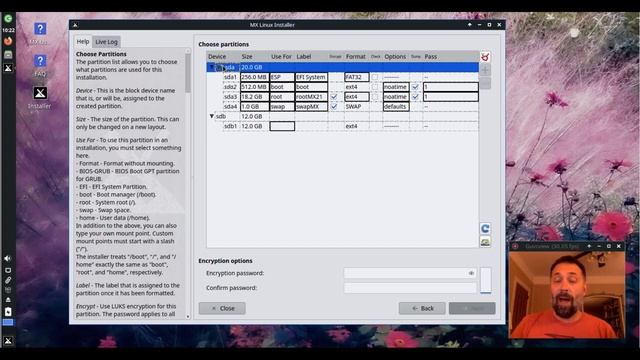Image resolution: width=640 pixels, height=360 pixels.
Task: Click the minus remove-partition icon
Action: [485, 83]
